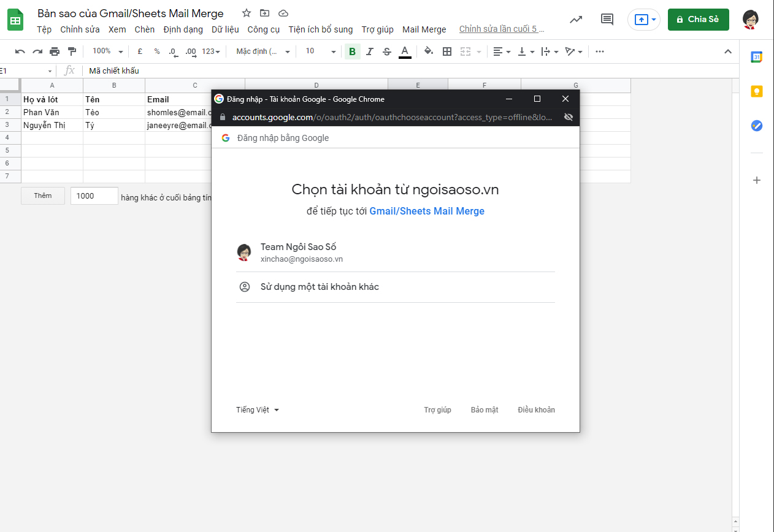Click the 1000 rows input field
The width and height of the screenshot is (774, 532).
[x=94, y=196]
